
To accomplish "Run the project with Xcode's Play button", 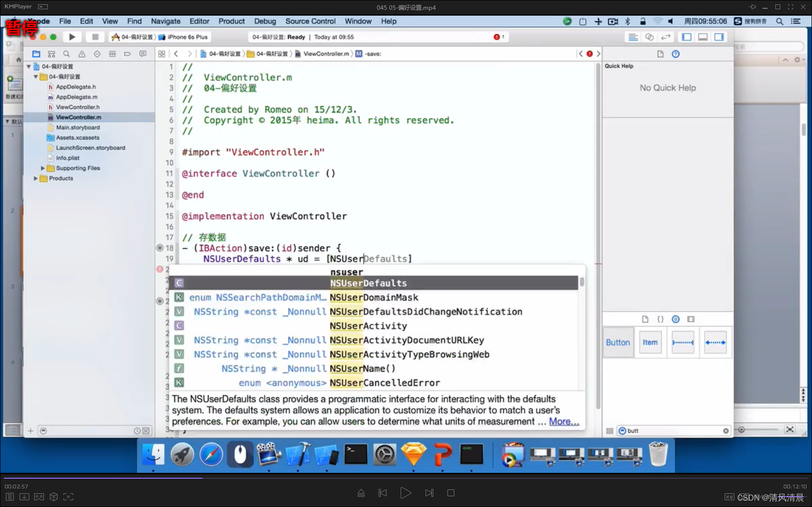I will 72,37.
